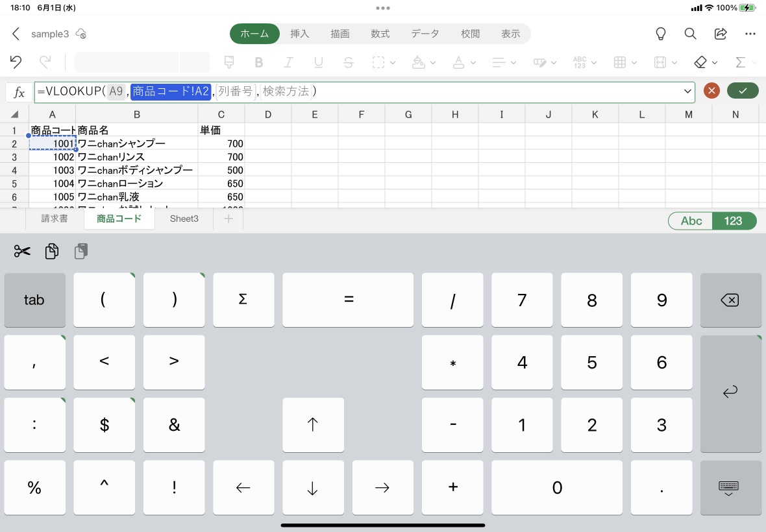Screen dimensions: 766x532
Task: Select the 請求書 sheet tab
Action: coord(55,219)
